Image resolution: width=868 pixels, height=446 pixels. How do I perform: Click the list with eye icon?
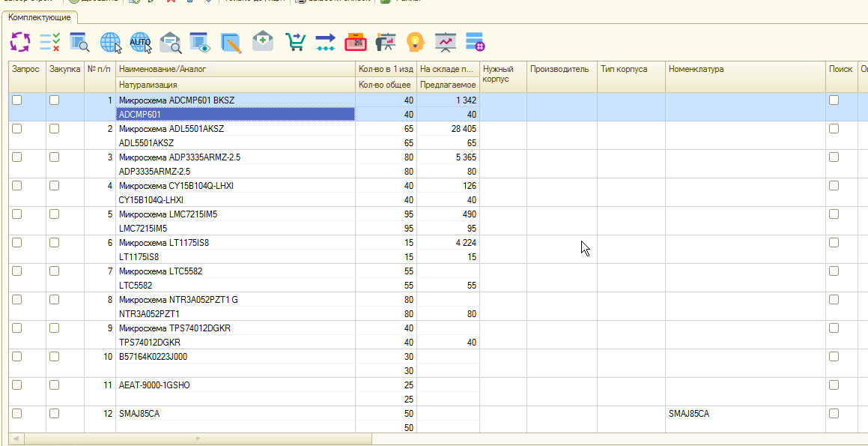point(200,42)
